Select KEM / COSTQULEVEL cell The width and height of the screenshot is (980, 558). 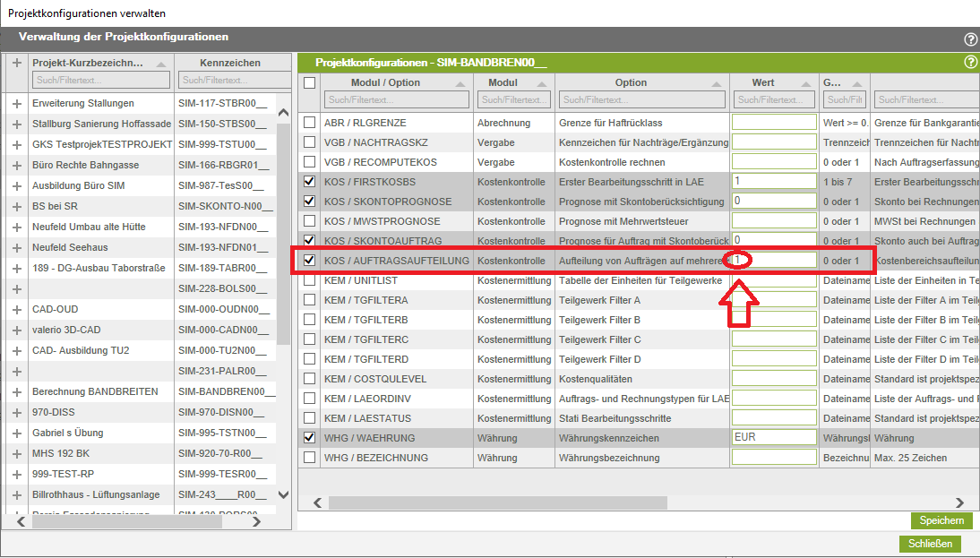[x=397, y=379]
